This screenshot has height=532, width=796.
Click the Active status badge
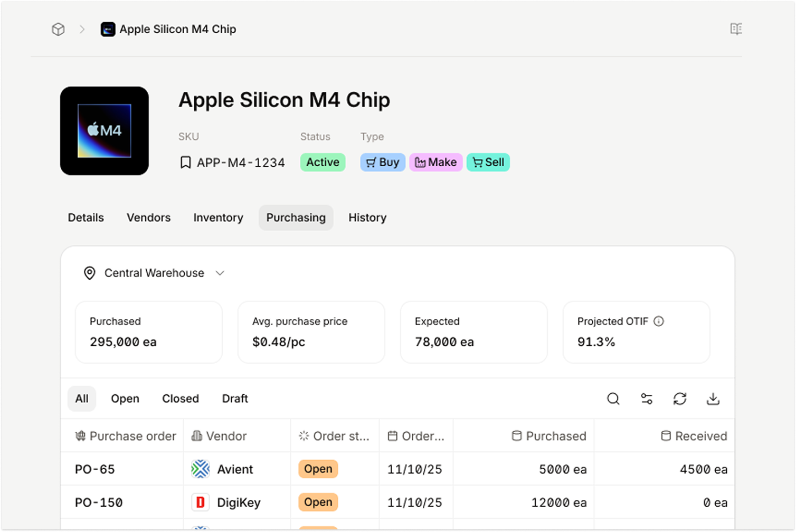323,162
